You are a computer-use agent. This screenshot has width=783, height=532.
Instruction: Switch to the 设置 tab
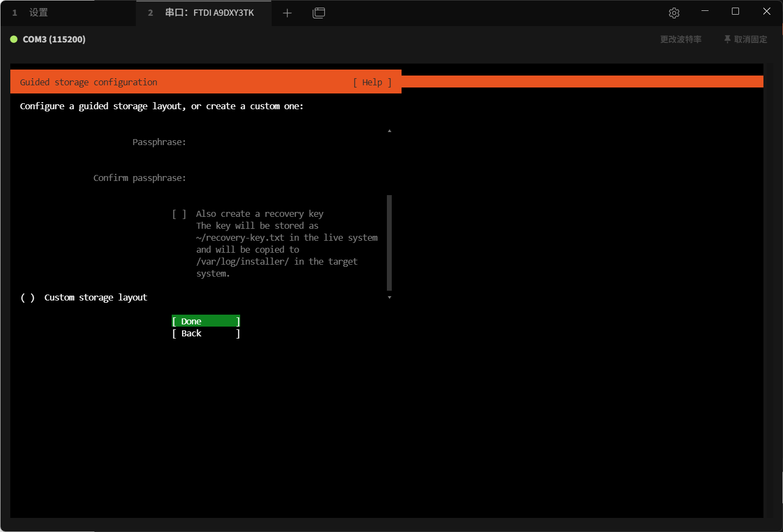[x=38, y=12]
